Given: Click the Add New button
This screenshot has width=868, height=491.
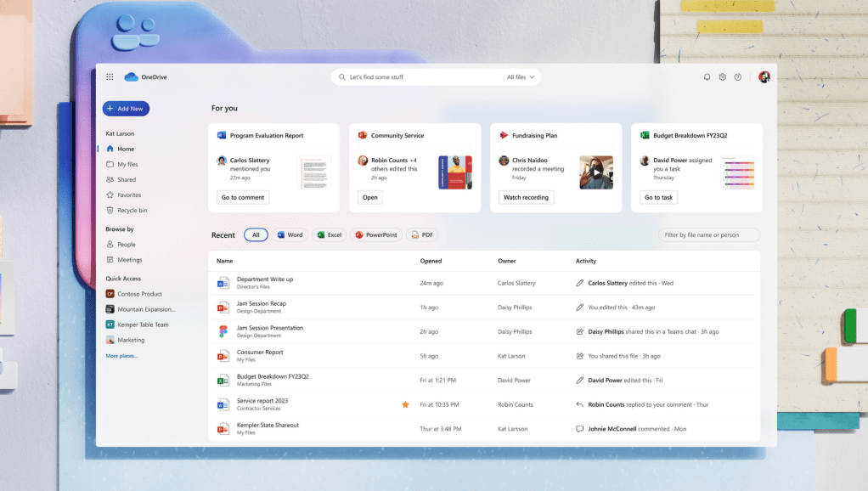Looking at the screenshot, I should pos(126,109).
